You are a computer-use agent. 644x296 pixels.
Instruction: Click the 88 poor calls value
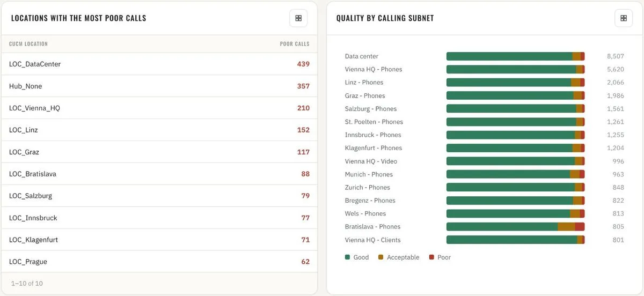pos(305,174)
